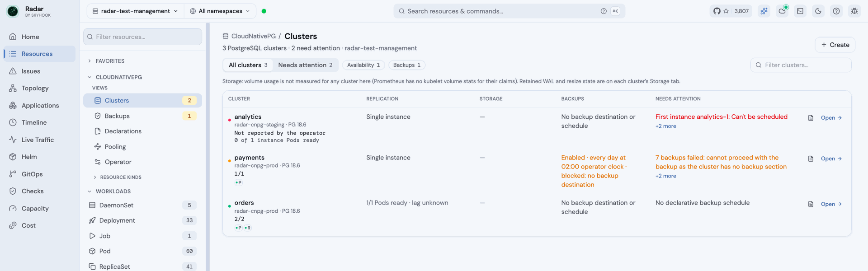Screen dimensions: 868x271
Task: Open the terminal icon in header
Action: (800, 11)
